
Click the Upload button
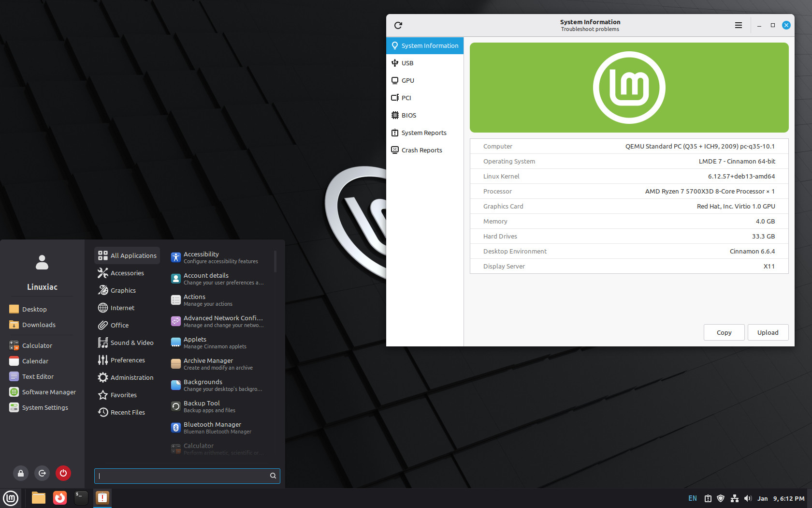coord(768,332)
